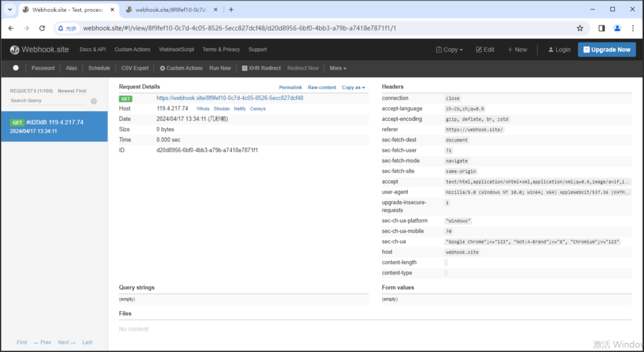This screenshot has width=644, height=352.
Task: Switch to the second webhook.site/8f9fef10 tab
Action: [x=171, y=10]
